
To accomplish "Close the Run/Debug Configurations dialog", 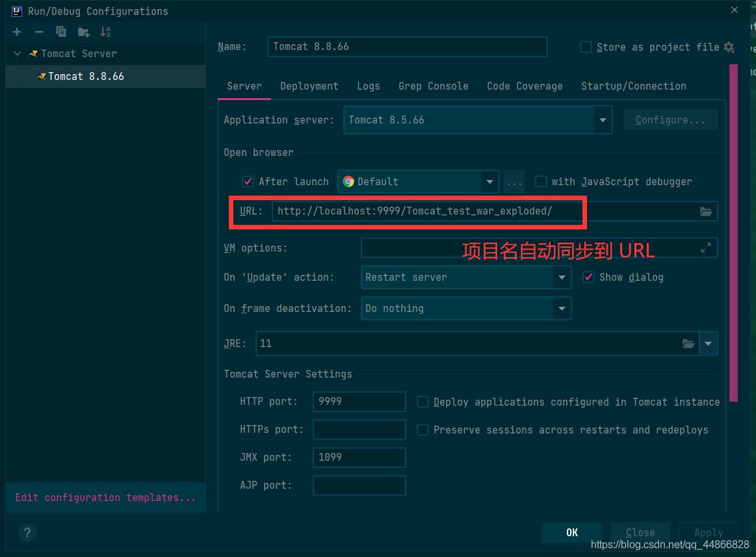I will pos(735,10).
